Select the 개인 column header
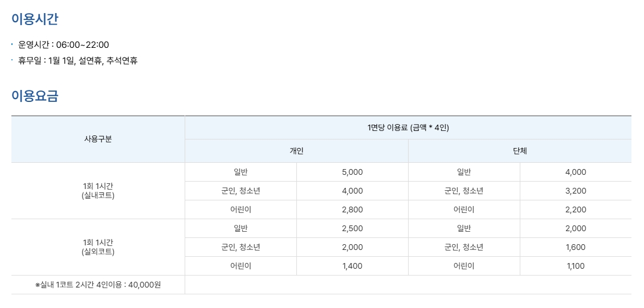 (296, 151)
